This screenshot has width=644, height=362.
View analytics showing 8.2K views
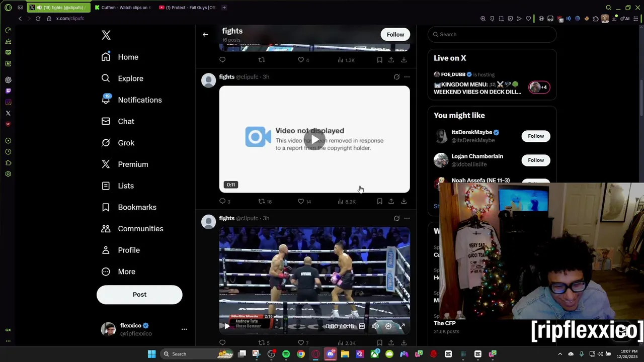point(346,201)
